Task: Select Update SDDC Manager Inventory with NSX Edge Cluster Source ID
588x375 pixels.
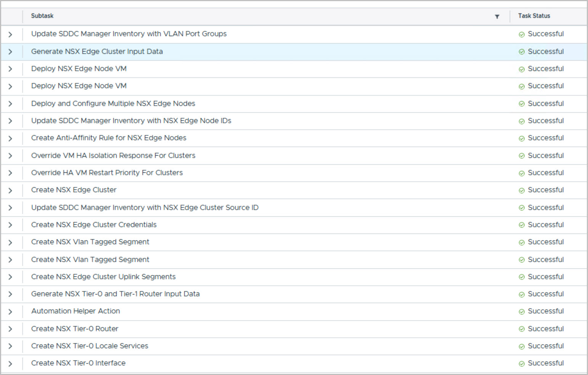Action: pos(145,208)
